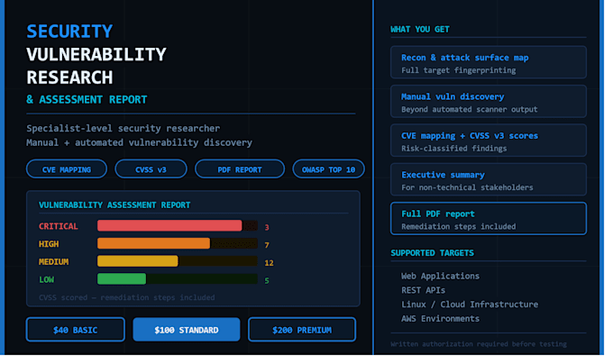Click the WHAT YOU GET heading
Image resolution: width=613 pixels, height=364 pixels.
pos(420,30)
